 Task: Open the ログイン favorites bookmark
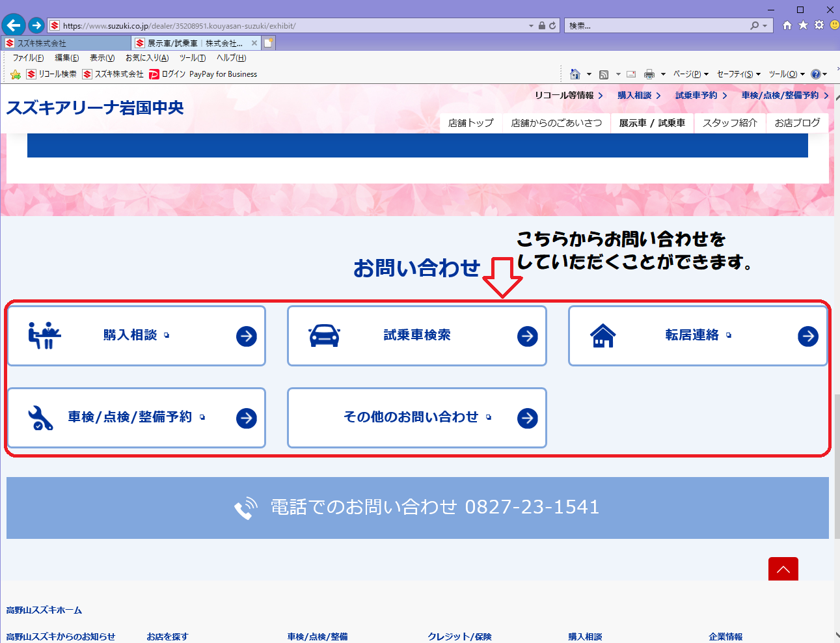[167, 74]
